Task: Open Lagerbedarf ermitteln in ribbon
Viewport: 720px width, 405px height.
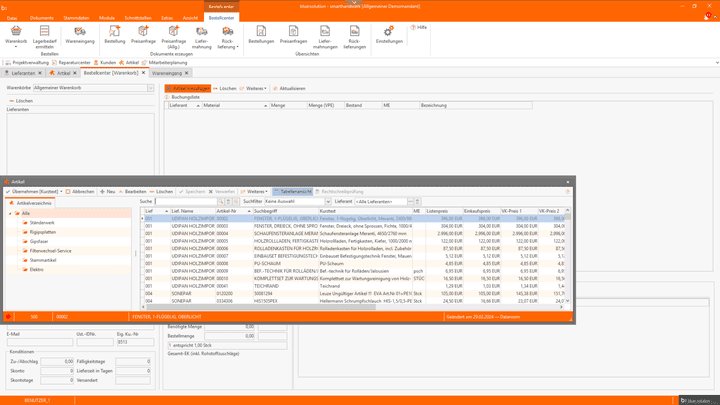Action: point(45,32)
